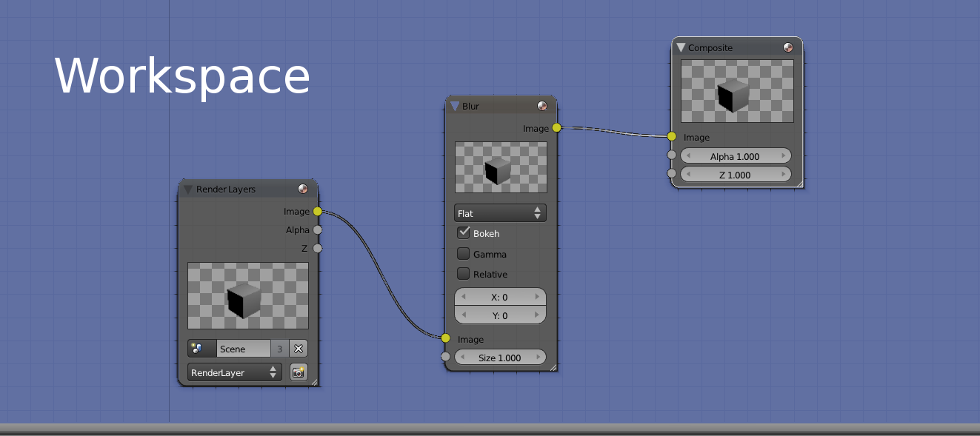Screen dimensions: 980x436
Task: Decrease Size with left arrow
Action: point(464,358)
